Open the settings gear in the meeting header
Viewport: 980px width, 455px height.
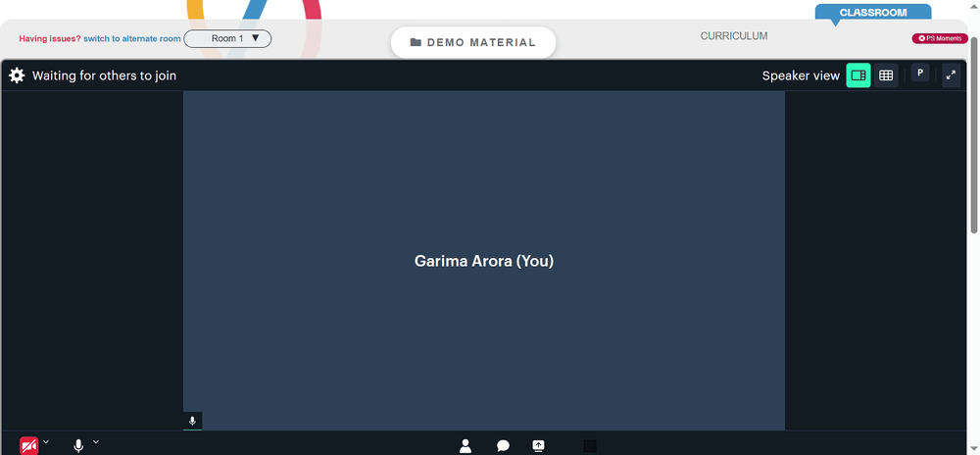pyautogui.click(x=17, y=76)
